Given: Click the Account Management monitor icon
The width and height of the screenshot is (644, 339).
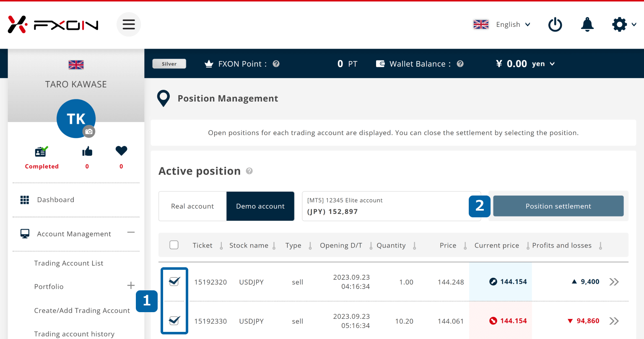Looking at the screenshot, I should point(25,234).
